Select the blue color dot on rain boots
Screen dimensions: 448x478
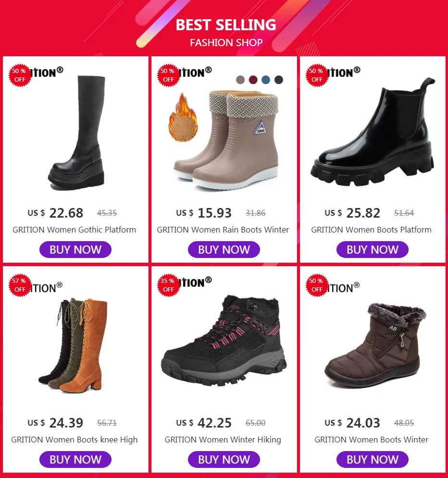266,80
